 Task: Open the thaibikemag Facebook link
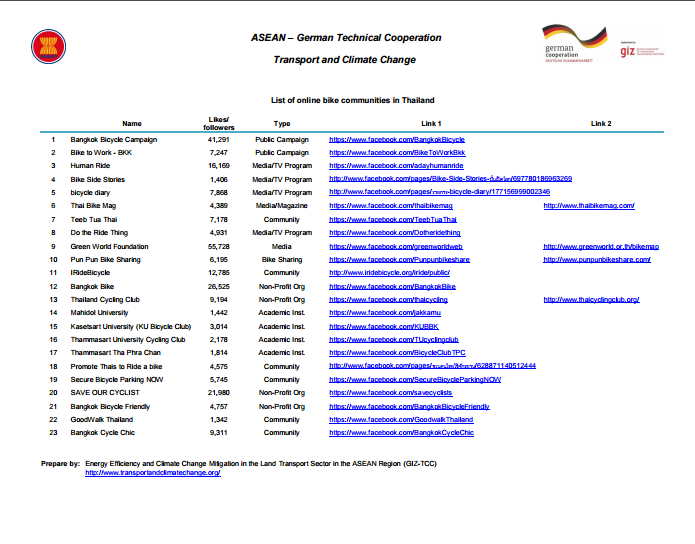point(391,206)
